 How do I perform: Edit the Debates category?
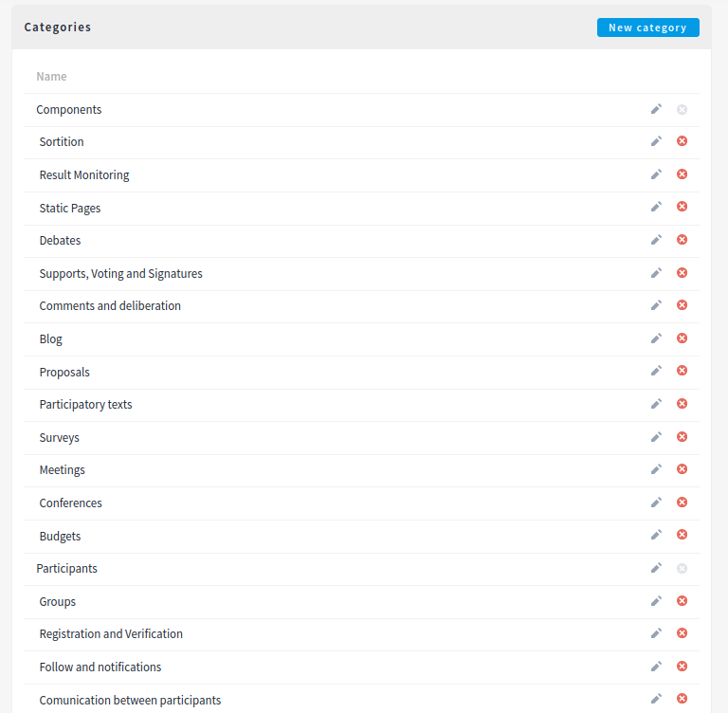(656, 240)
